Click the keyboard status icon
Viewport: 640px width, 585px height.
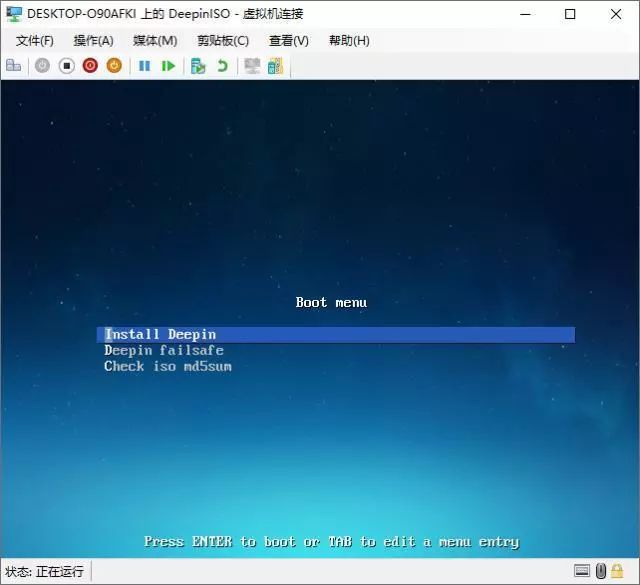582,571
